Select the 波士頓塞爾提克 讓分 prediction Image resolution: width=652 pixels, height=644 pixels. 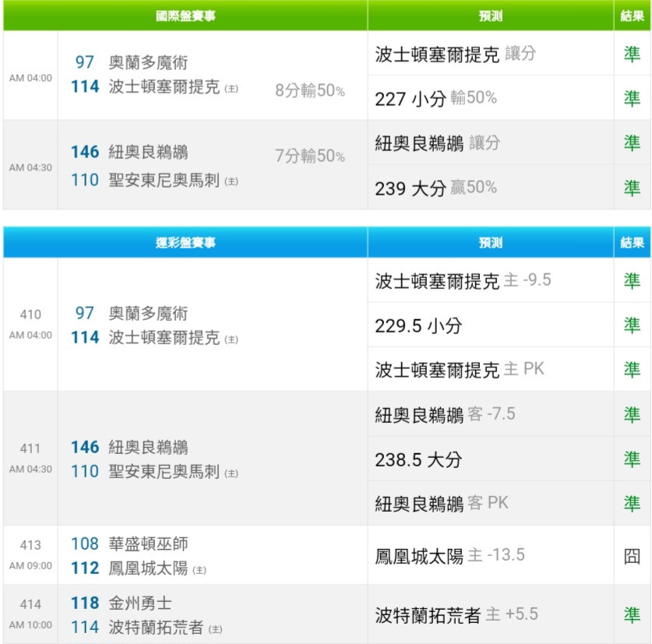pos(456,54)
